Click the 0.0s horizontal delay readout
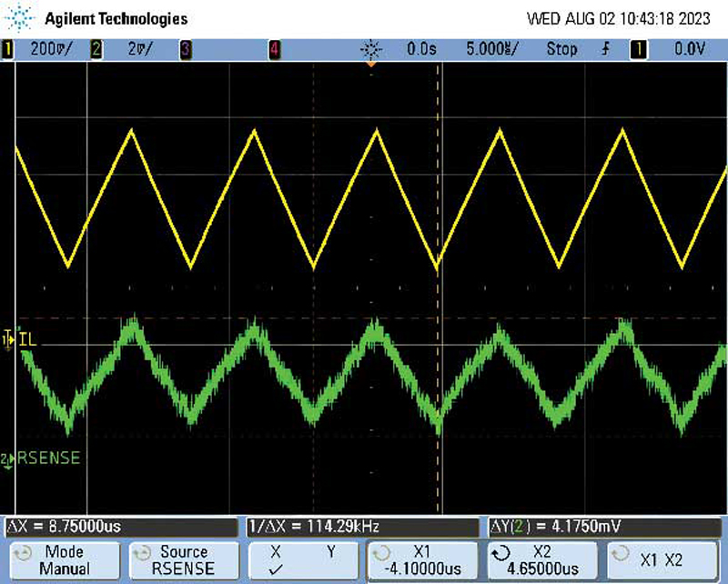Viewport: 728px width, 584px height. pyautogui.click(x=422, y=49)
